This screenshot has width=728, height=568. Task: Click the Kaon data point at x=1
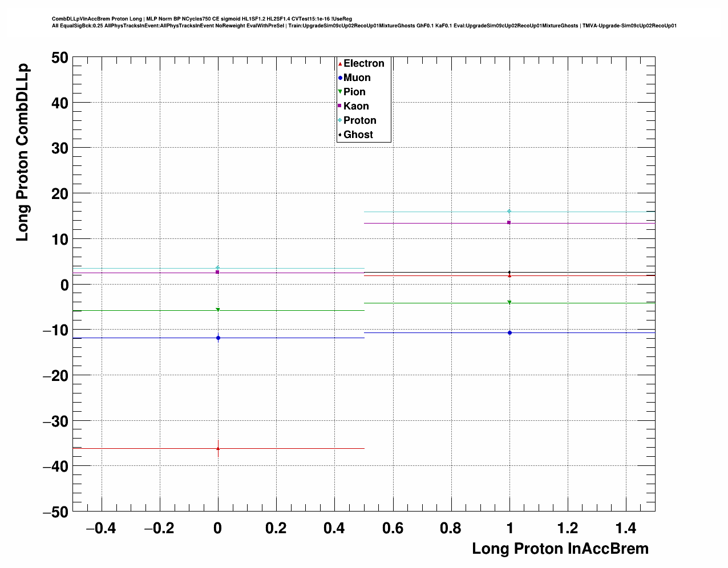point(509,222)
